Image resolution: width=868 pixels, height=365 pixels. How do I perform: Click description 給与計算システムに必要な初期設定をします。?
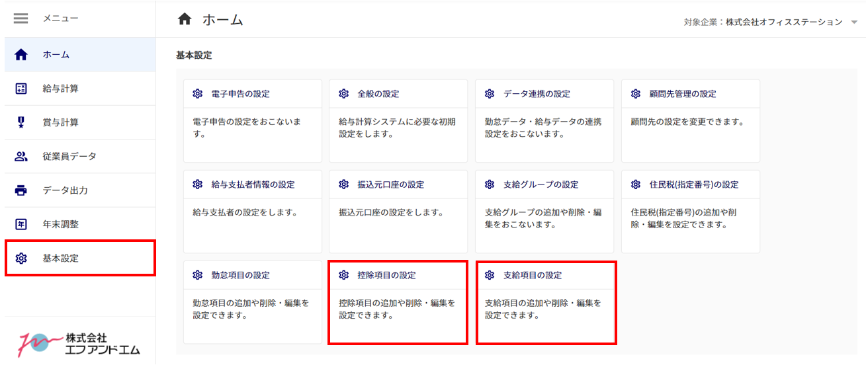[x=397, y=128]
